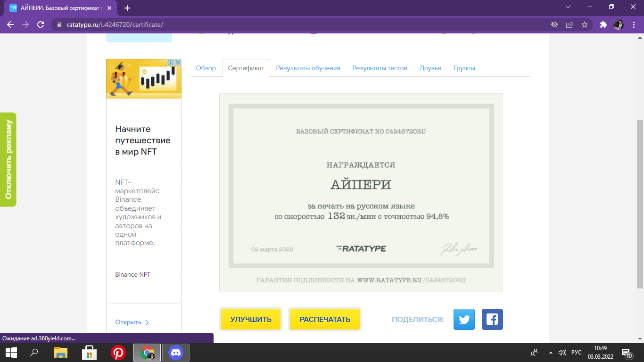Close the ad with X icon
The height and width of the screenshot is (362, 644).
point(178,62)
